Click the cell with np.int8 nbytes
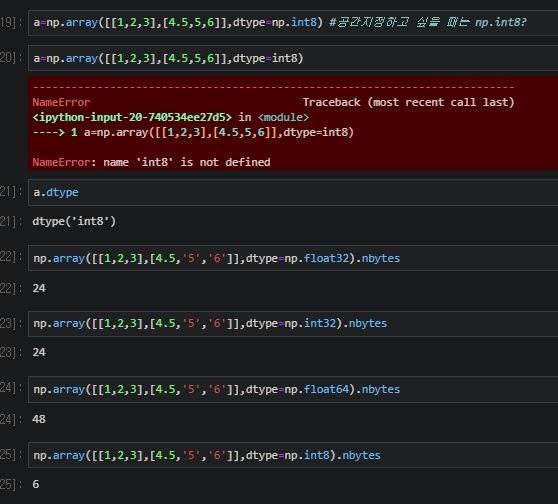 293,455
